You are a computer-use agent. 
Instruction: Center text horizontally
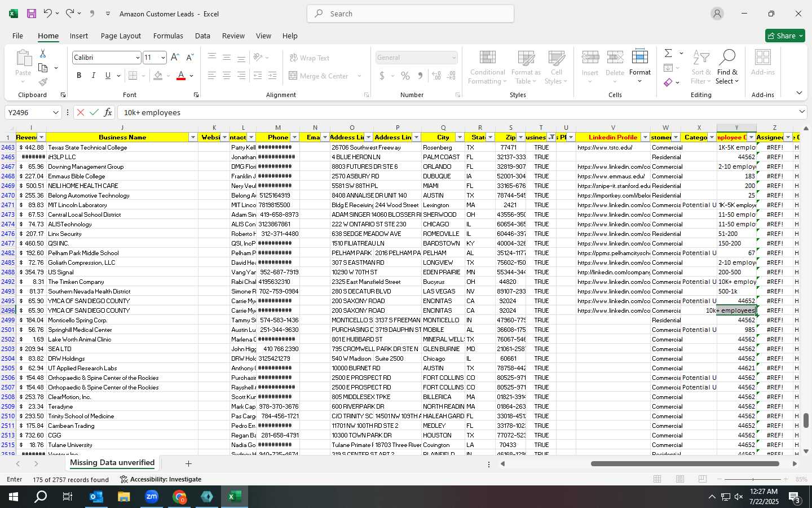[x=227, y=76]
